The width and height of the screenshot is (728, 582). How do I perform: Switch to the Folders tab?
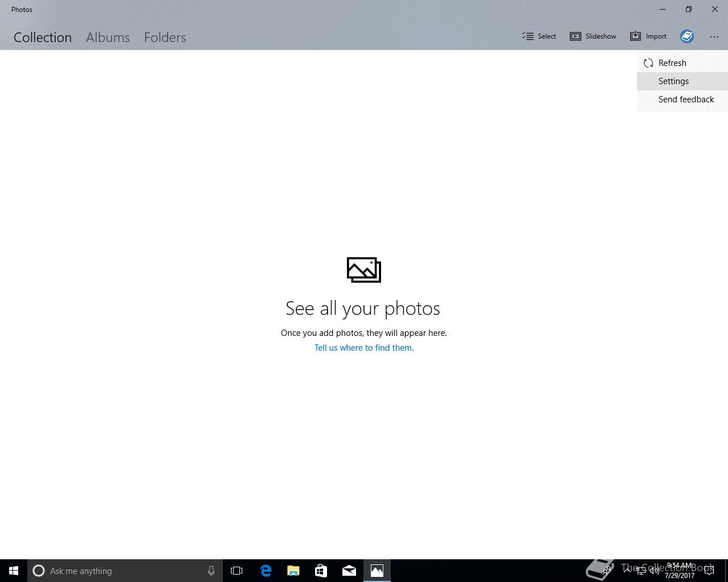165,38
